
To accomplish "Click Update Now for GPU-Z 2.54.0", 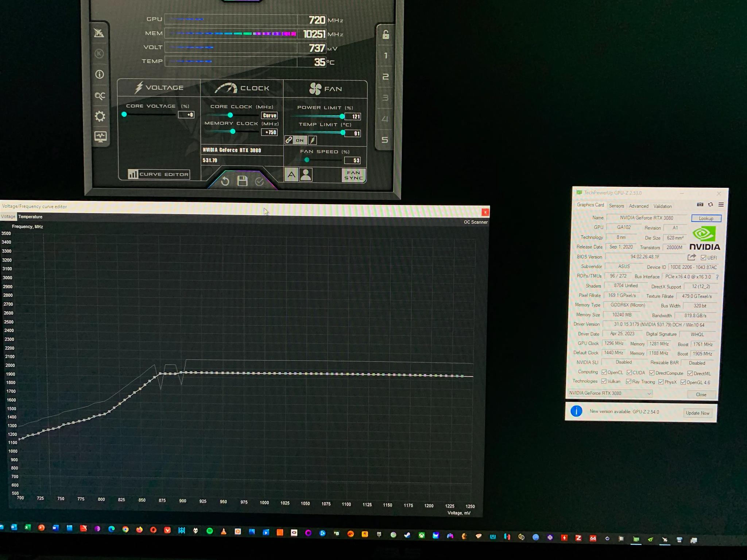I will pos(697,413).
